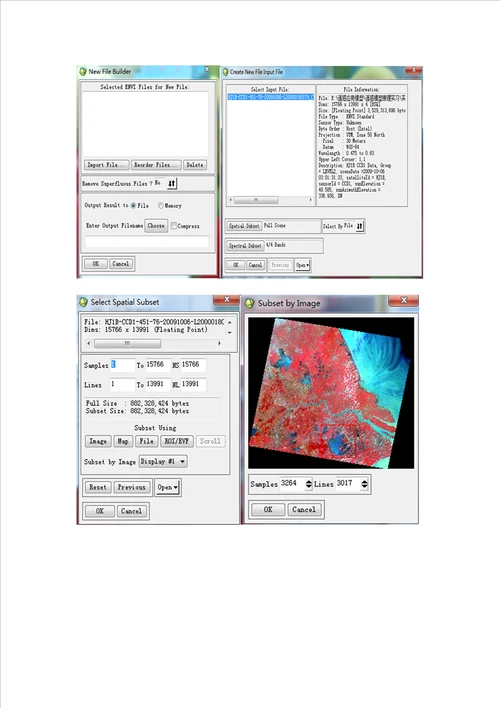500x708 pixels.
Task: Click the Spectral Subset button
Action: [245, 246]
